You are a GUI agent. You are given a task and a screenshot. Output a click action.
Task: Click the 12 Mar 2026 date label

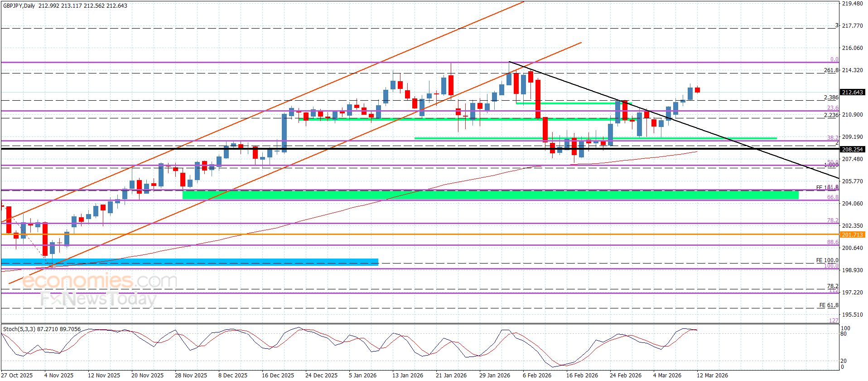point(712,375)
